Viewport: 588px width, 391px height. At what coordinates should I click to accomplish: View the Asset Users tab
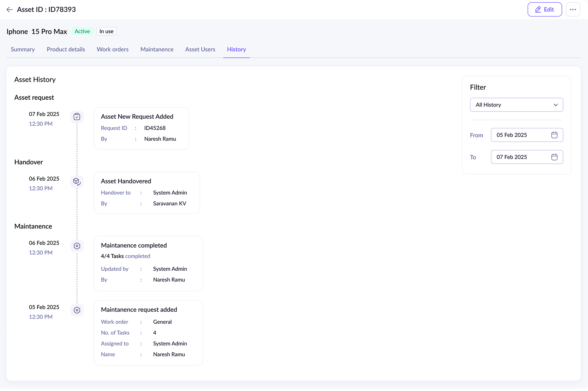(200, 49)
